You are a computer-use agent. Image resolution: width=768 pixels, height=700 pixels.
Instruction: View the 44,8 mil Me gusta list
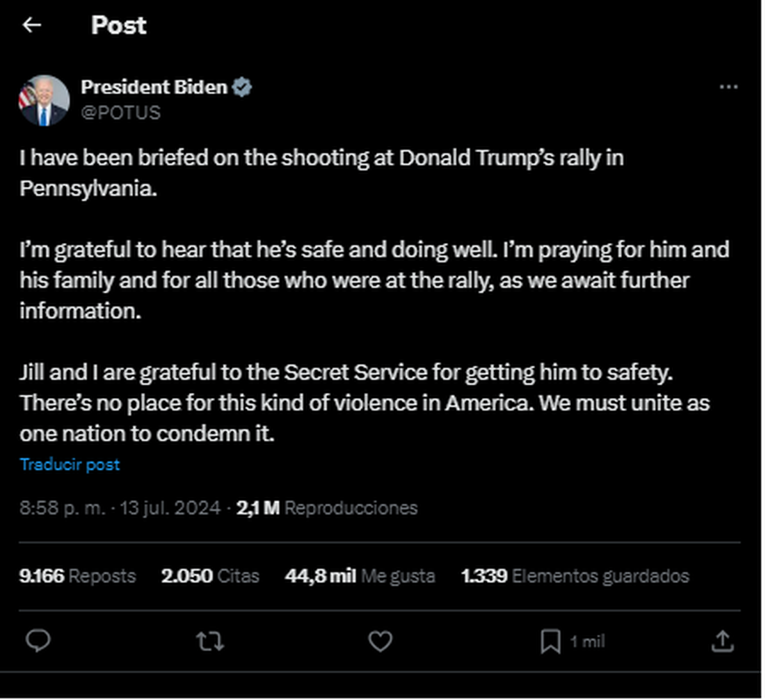pos(360,576)
